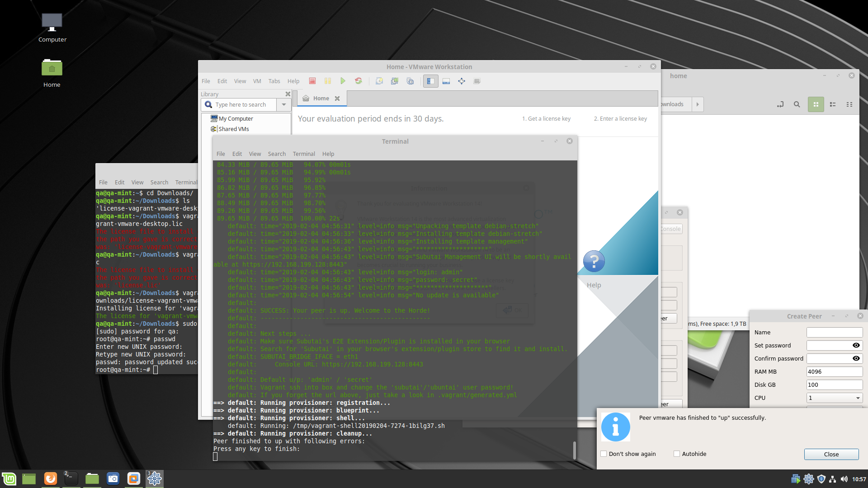Take a snapshot of the virtual machine
The image size is (868, 488).
[x=379, y=81]
